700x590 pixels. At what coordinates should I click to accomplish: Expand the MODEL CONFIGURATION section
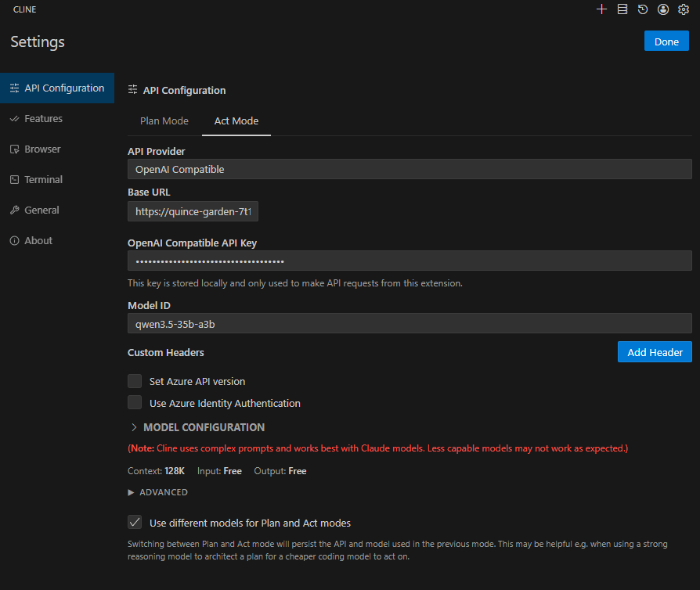(x=197, y=427)
